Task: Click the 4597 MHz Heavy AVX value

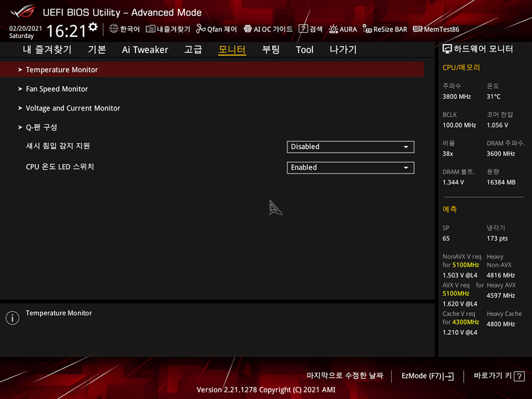Action: coord(501,296)
